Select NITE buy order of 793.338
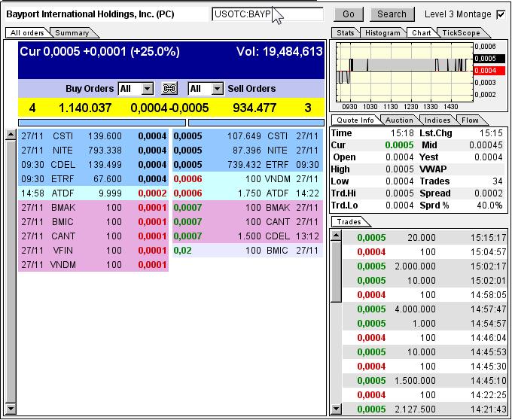The width and height of the screenshot is (512, 420). pyautogui.click(x=93, y=150)
